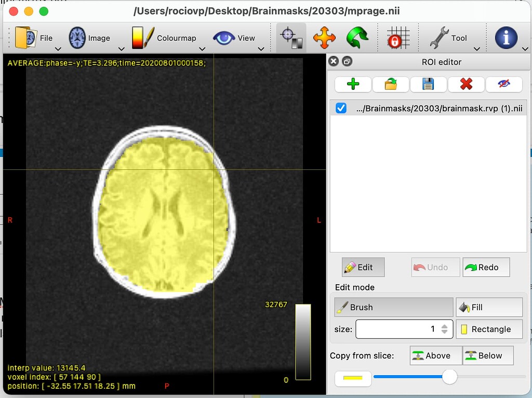The width and height of the screenshot is (532, 398).
Task: Click the Redo button
Action: click(x=486, y=268)
